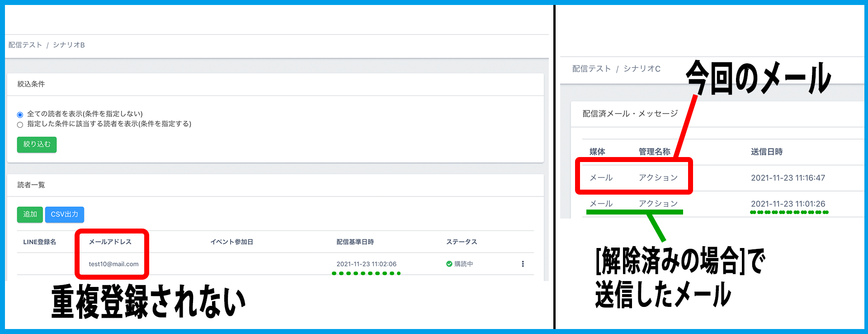Open the three-dot menu for test10@mail.com row

pos(523,264)
